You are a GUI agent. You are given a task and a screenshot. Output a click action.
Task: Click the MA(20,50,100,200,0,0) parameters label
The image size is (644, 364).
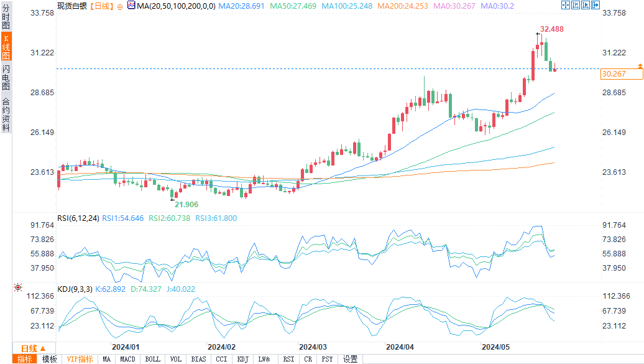176,6
